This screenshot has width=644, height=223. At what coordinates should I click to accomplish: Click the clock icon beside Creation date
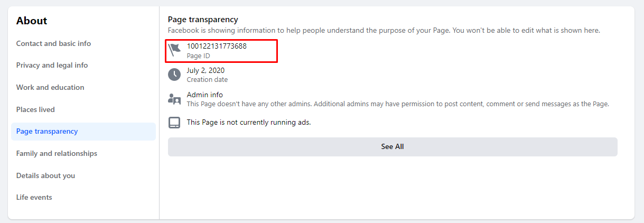click(174, 75)
